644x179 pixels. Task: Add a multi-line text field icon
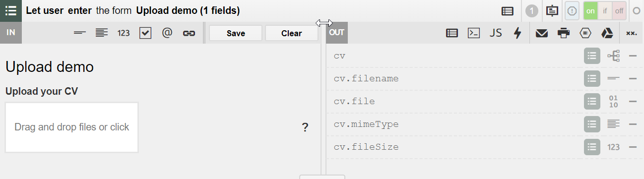[x=102, y=33]
